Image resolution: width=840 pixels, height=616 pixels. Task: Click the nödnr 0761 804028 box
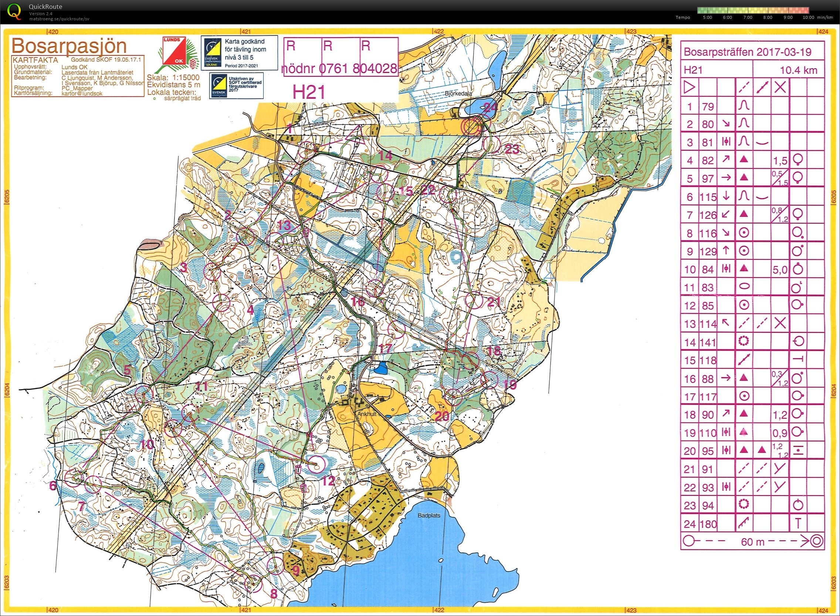(x=341, y=57)
